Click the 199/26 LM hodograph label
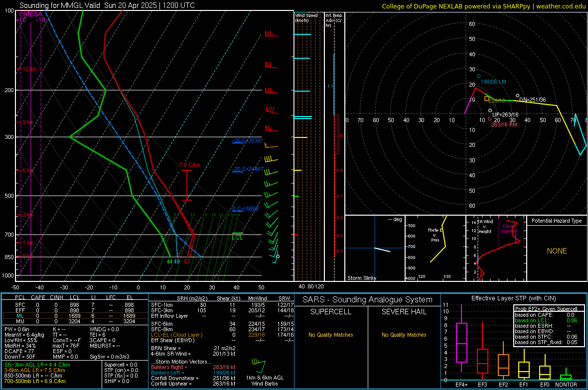The image size is (588, 390). click(493, 82)
